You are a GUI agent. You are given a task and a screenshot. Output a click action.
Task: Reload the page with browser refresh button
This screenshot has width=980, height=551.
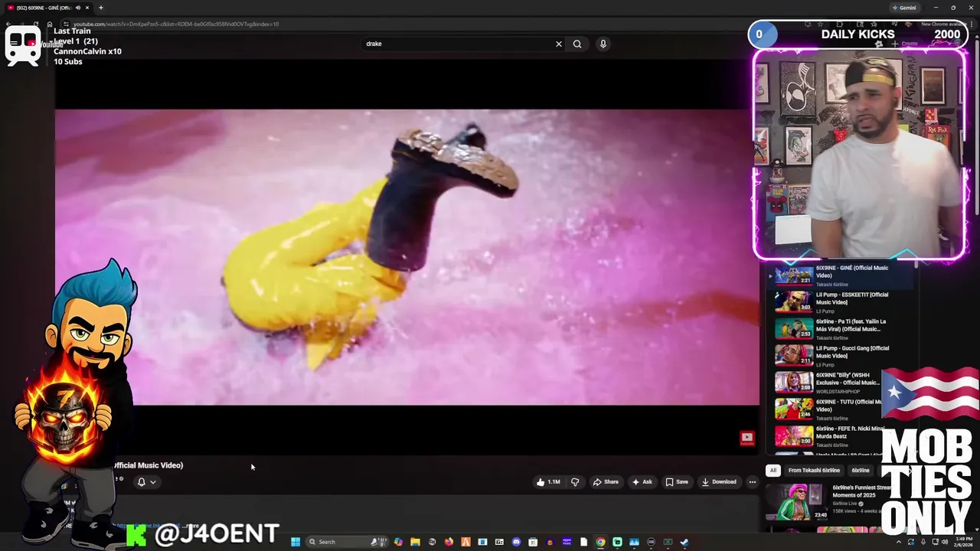36,24
